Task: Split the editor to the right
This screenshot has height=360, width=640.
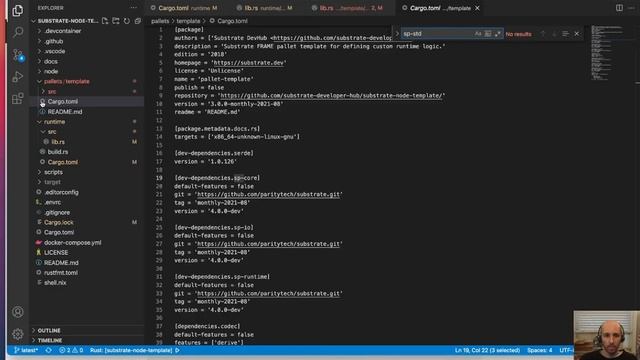Action: click(x=619, y=8)
